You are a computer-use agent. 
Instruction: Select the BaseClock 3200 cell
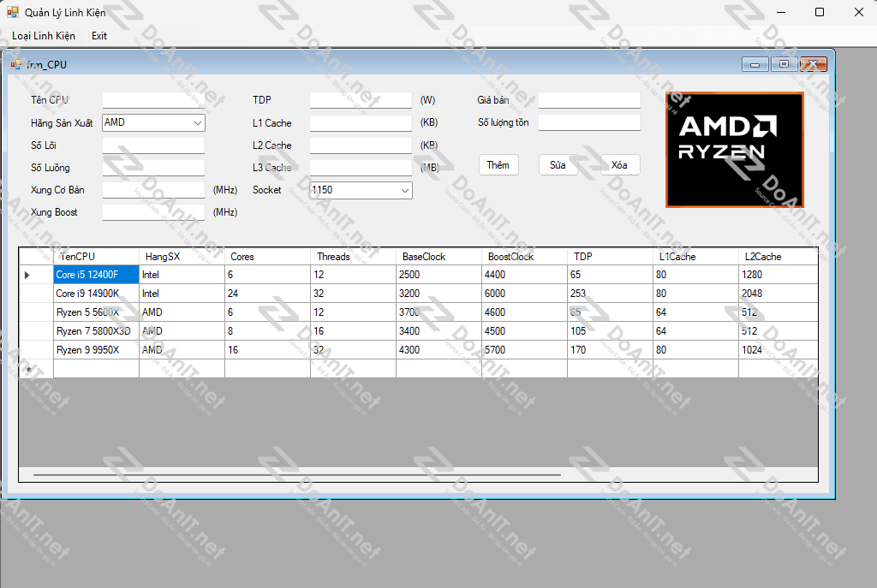pyautogui.click(x=438, y=294)
